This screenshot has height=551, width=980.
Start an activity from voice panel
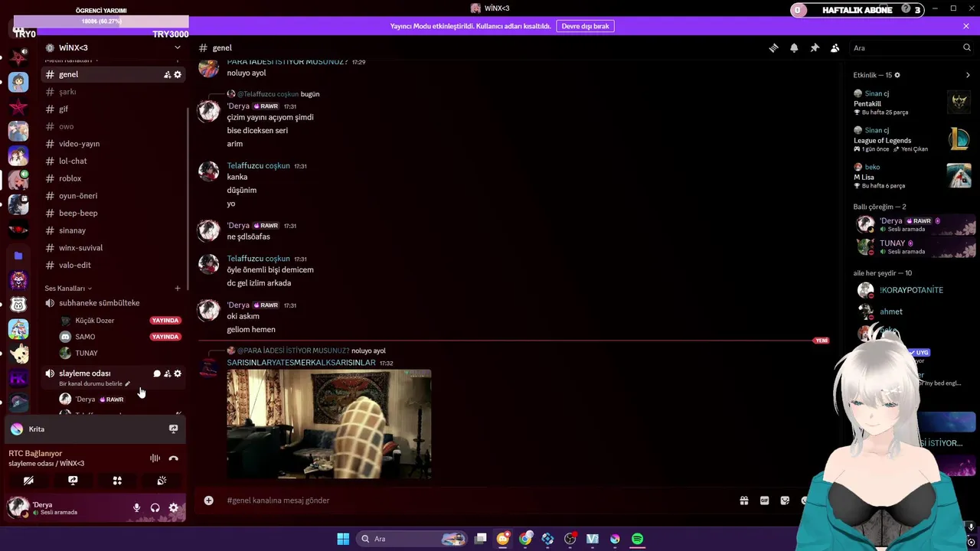(x=117, y=481)
